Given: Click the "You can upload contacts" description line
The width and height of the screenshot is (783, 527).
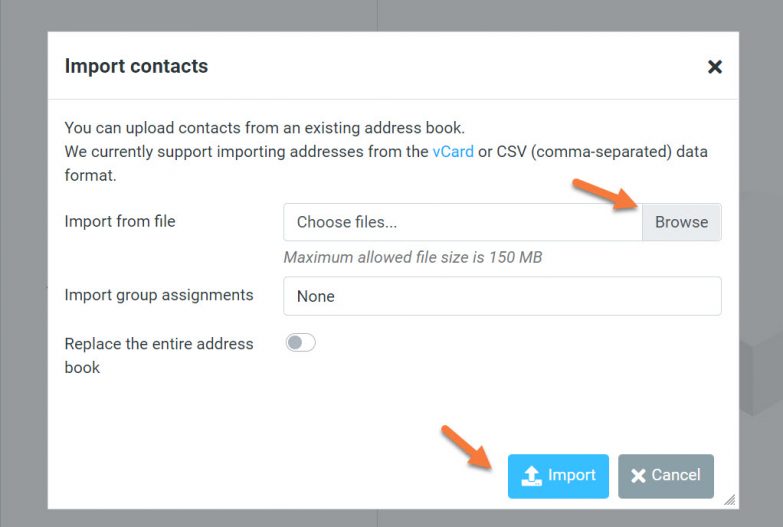Looking at the screenshot, I should [x=264, y=128].
